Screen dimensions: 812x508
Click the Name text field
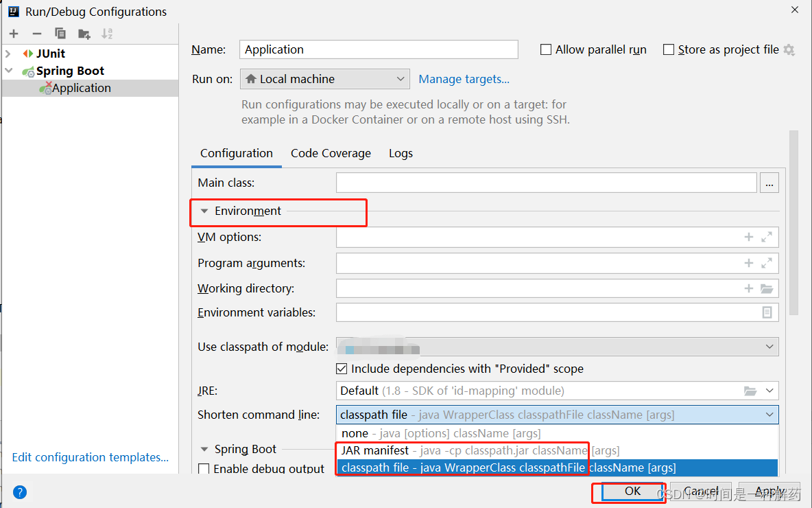point(379,49)
